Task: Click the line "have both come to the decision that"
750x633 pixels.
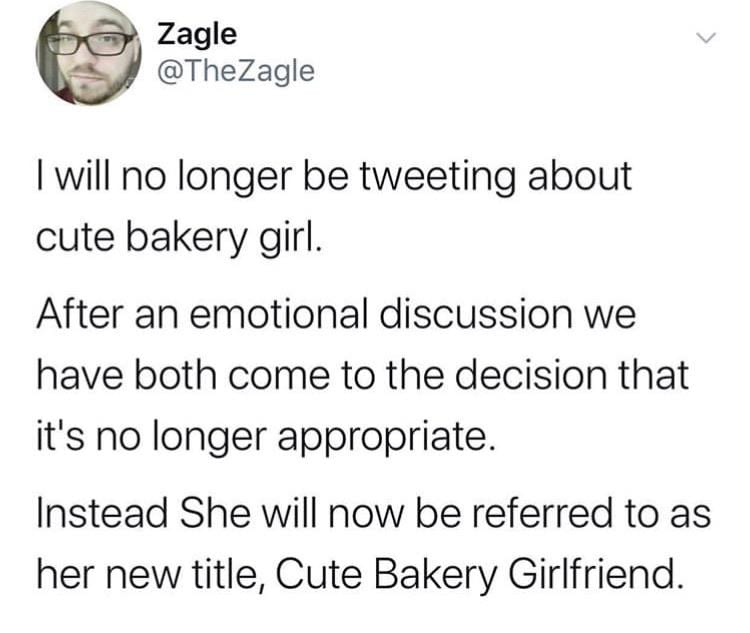Action: tap(362, 375)
